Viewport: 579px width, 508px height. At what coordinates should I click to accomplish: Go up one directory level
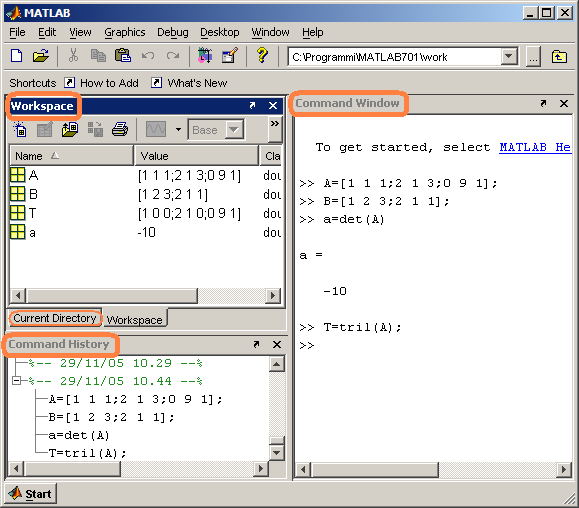pos(559,57)
